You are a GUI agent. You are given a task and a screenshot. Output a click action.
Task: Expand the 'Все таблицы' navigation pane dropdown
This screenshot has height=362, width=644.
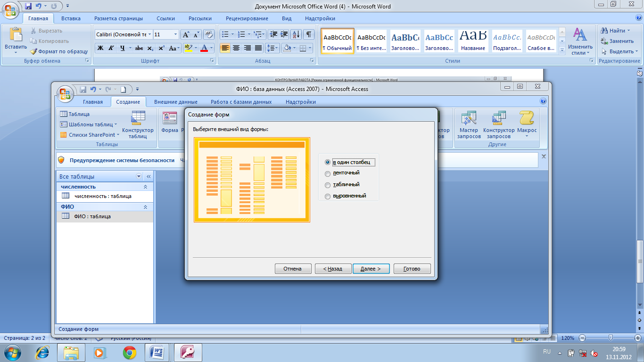coord(139,176)
